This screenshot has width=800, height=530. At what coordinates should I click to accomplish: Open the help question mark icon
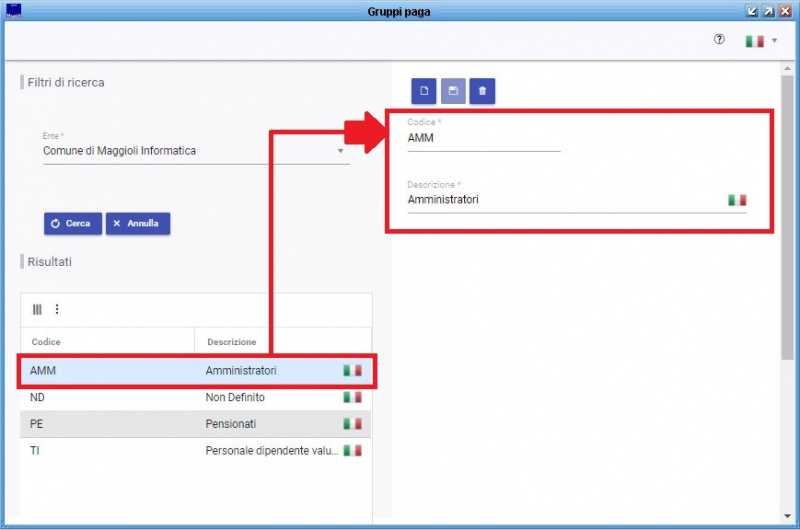coord(719,39)
